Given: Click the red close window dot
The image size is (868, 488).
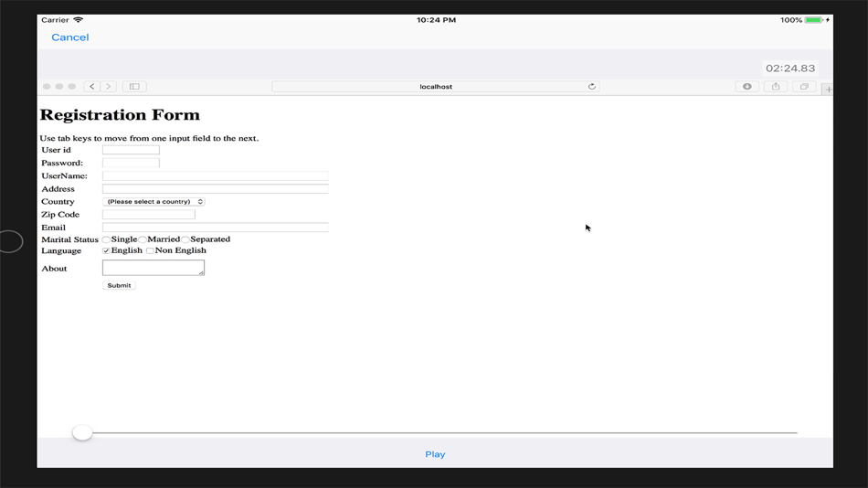Looking at the screenshot, I should click(47, 87).
